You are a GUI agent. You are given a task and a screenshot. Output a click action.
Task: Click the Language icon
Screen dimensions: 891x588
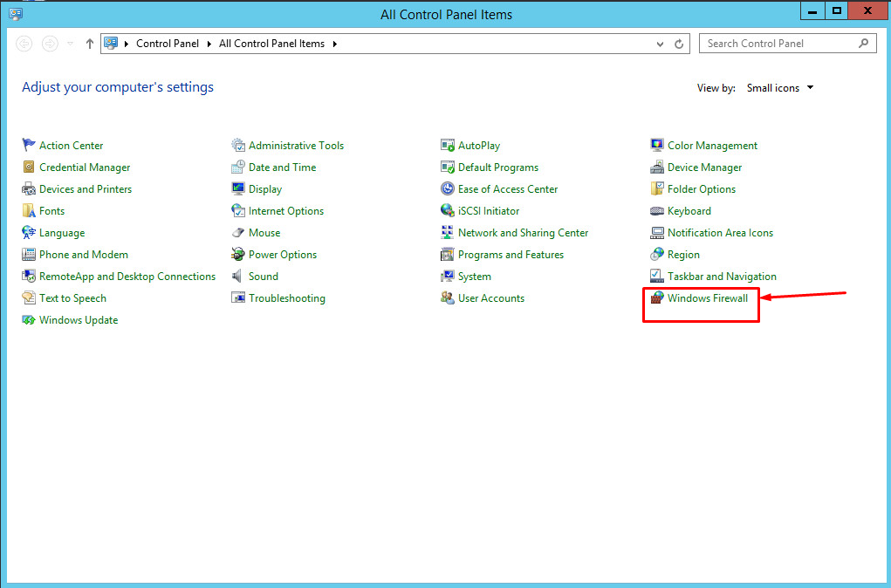click(x=29, y=232)
